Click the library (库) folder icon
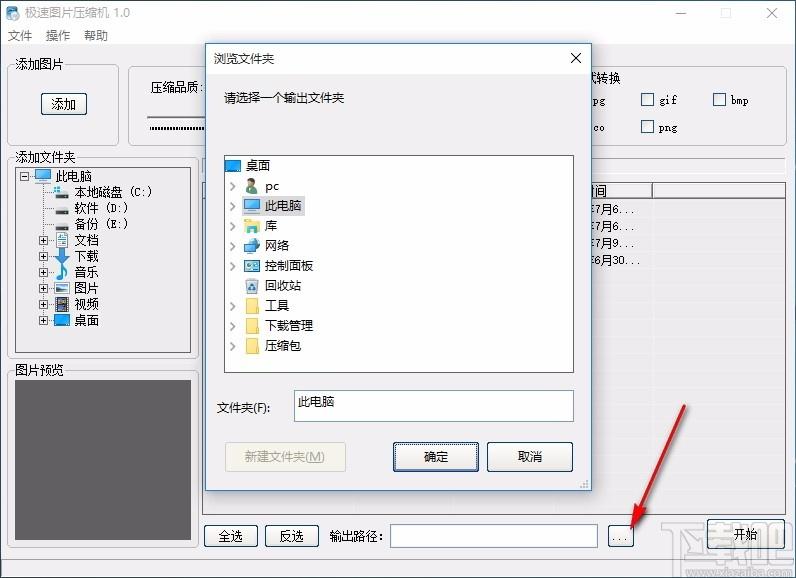This screenshot has width=796, height=578. pos(252,226)
